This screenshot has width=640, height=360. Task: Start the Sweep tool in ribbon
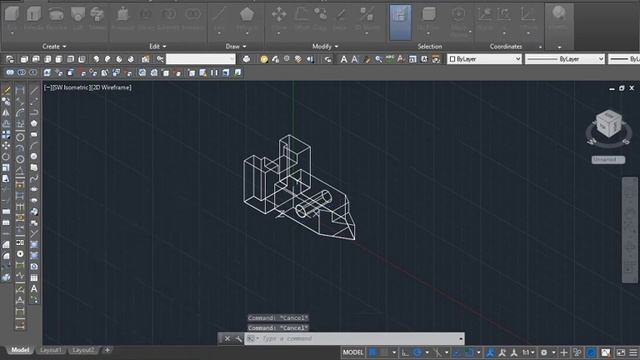97,19
